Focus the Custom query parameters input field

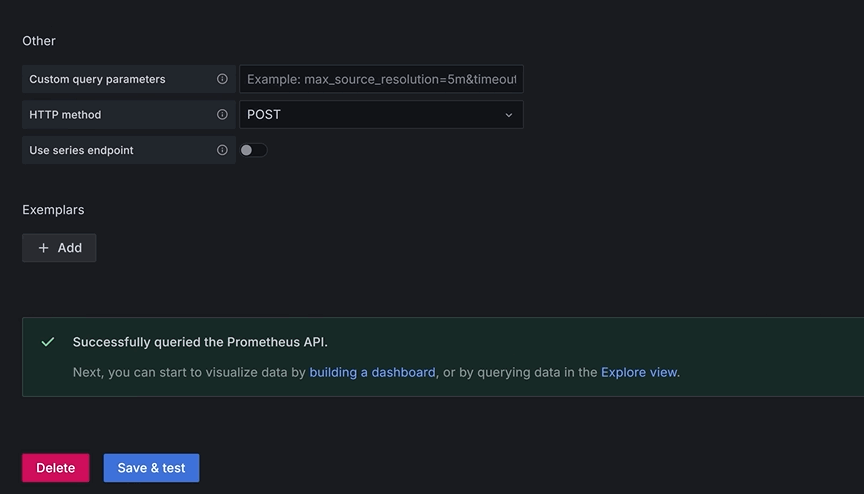point(380,79)
